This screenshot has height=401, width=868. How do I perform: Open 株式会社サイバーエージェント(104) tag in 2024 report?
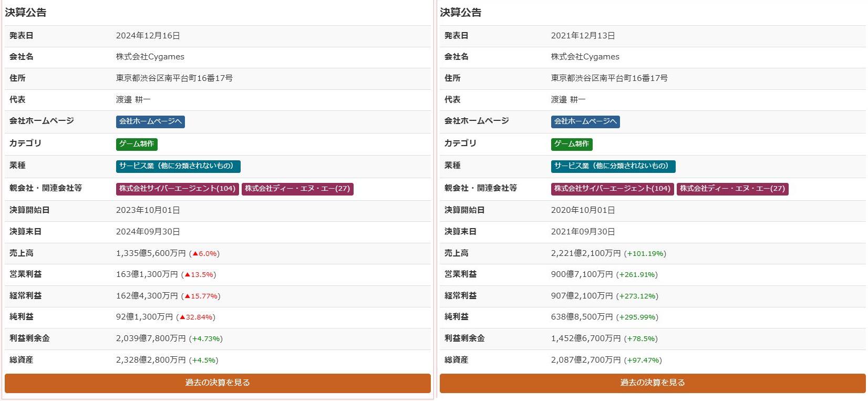177,189
